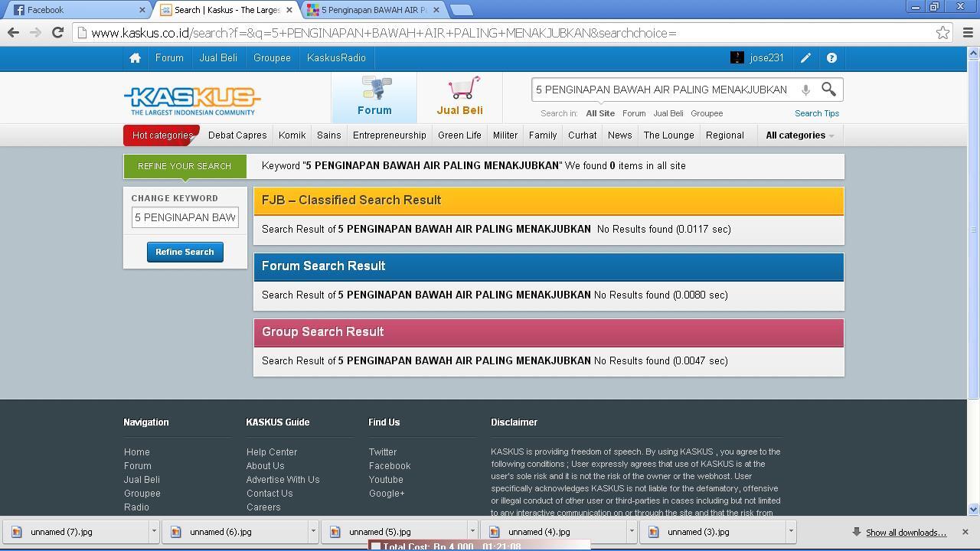Open Groupee in top navigation bar
The width and height of the screenshot is (980, 551).
tap(272, 58)
